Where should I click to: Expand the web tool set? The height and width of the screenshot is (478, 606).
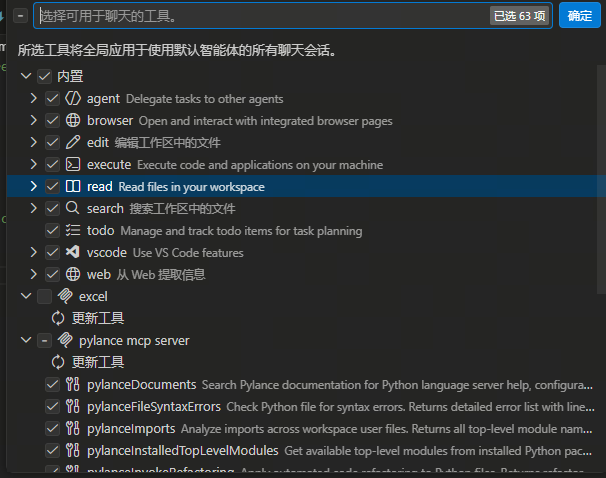pyautogui.click(x=34, y=274)
